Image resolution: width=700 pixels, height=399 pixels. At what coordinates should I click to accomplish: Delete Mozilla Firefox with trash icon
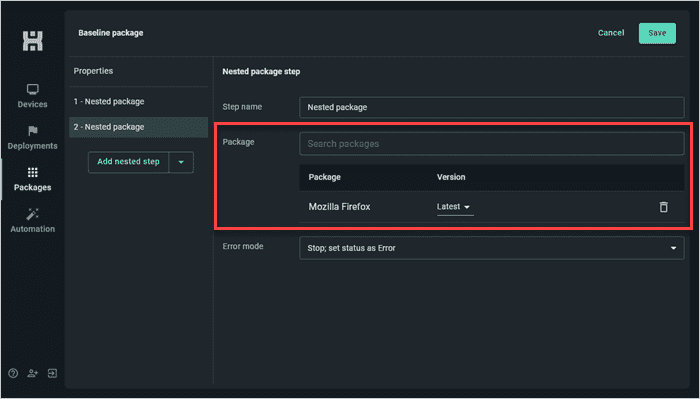(x=664, y=207)
